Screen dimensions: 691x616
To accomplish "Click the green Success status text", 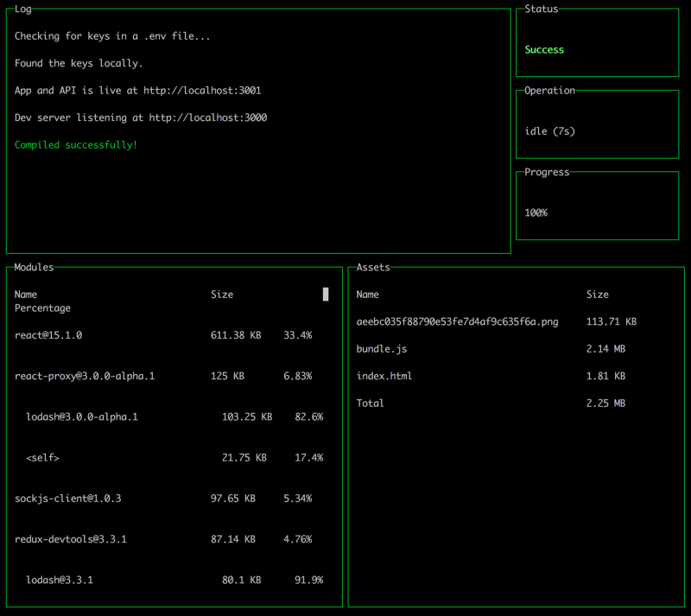I will tap(544, 50).
